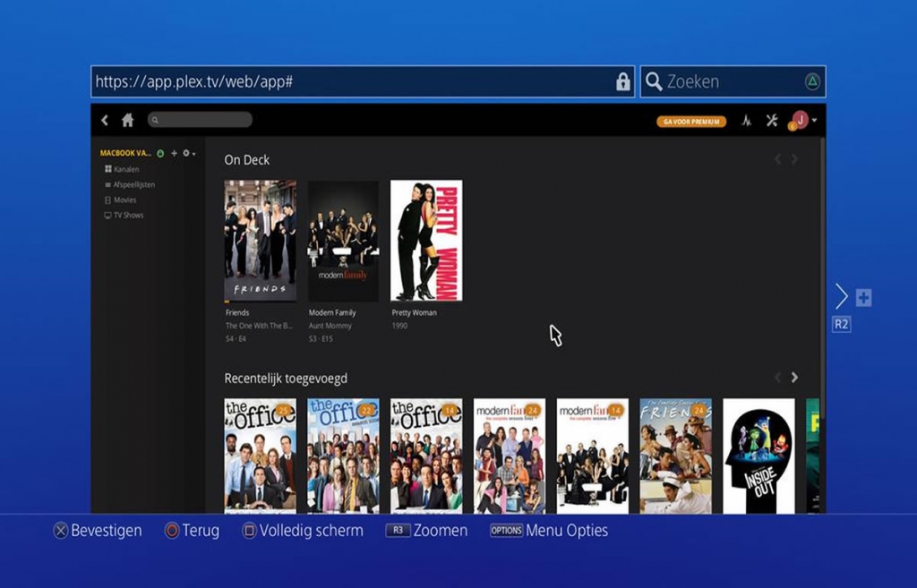Open the Pretty Woman poster
917x588 pixels.
pyautogui.click(x=426, y=241)
